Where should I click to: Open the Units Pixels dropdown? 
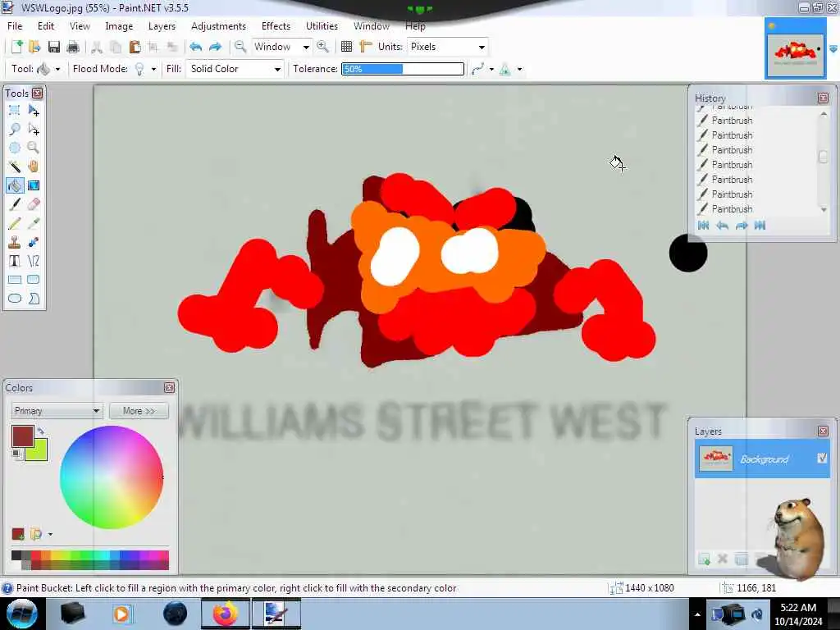click(x=447, y=47)
